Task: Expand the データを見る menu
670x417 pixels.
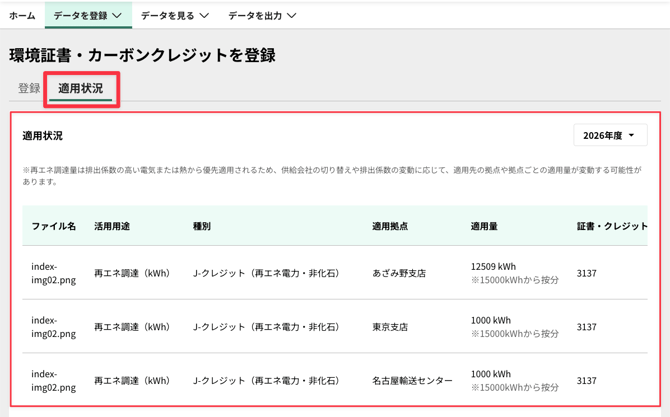Action: pos(175,16)
